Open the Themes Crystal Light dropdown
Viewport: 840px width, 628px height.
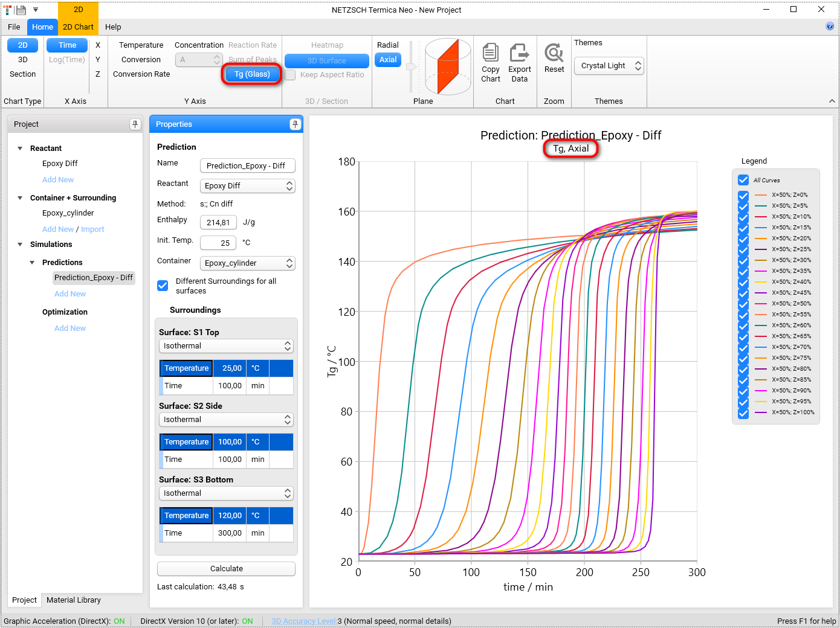[609, 66]
